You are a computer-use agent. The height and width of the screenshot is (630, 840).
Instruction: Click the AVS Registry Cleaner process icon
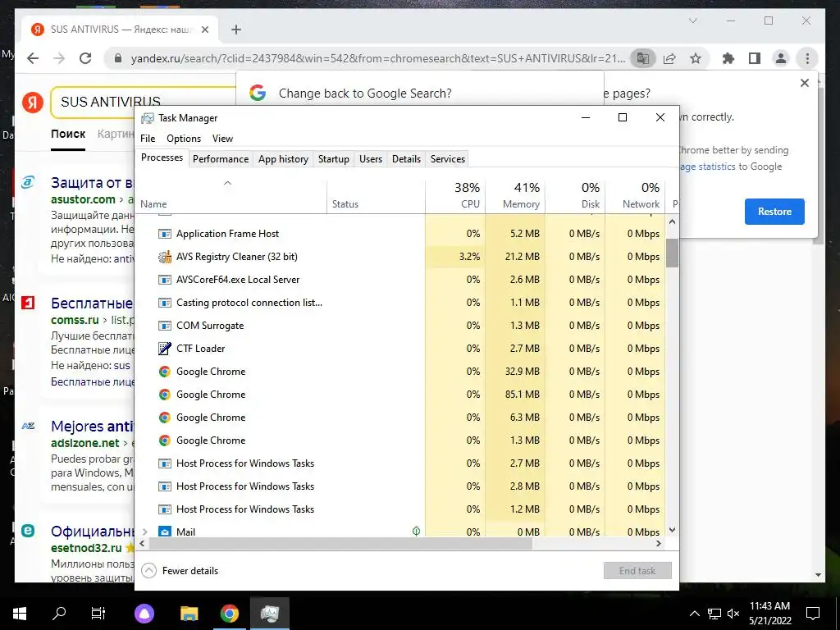click(164, 257)
